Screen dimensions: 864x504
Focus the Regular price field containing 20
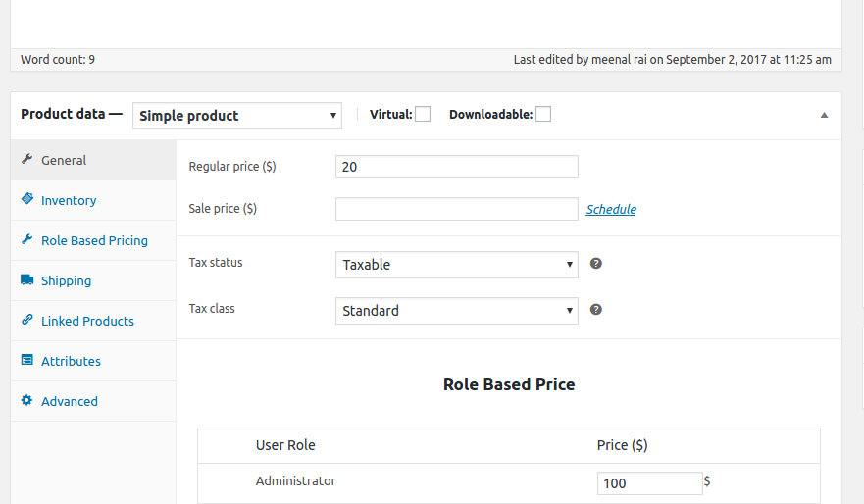click(457, 167)
